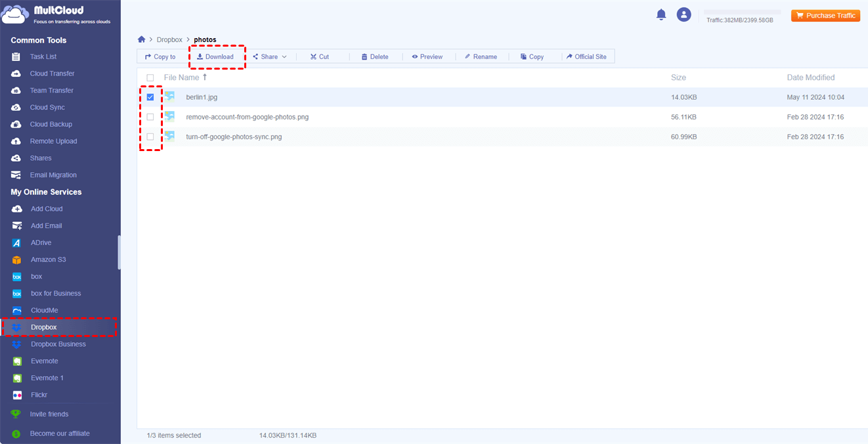Open Official Site link

pos(586,56)
